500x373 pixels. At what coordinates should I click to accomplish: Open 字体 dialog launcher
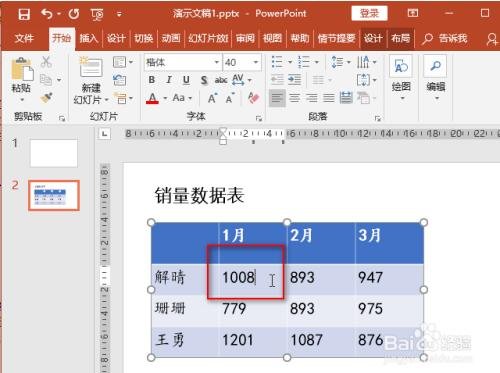[x=259, y=118]
